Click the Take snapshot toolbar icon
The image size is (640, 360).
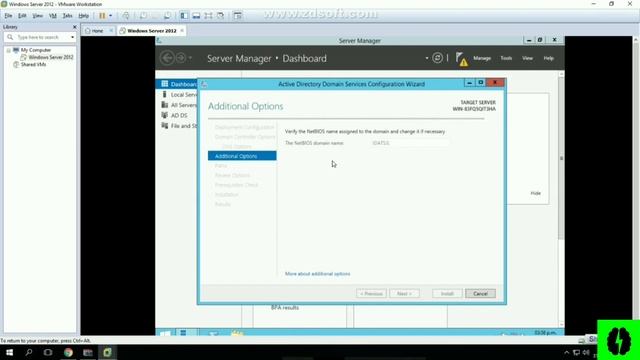(143, 16)
